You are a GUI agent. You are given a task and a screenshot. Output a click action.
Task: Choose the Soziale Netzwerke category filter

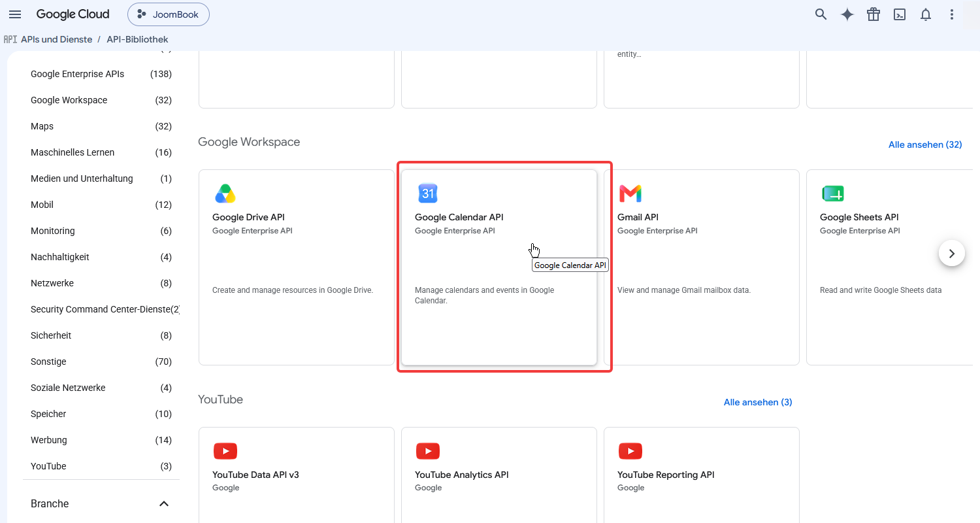click(x=101, y=388)
